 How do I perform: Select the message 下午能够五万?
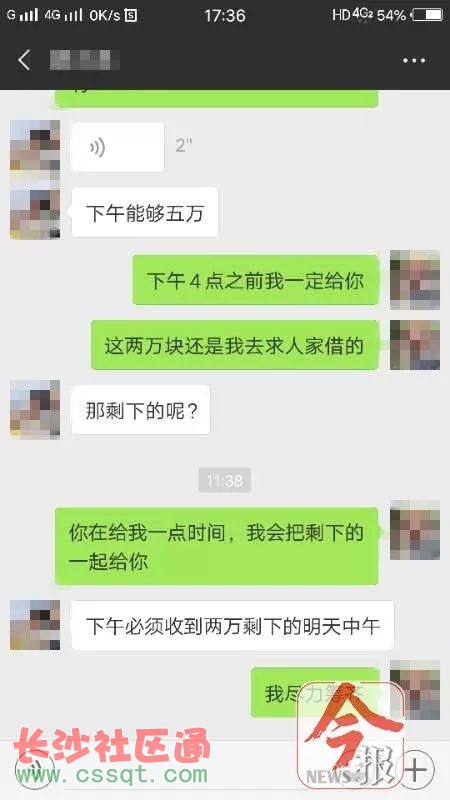click(x=145, y=212)
